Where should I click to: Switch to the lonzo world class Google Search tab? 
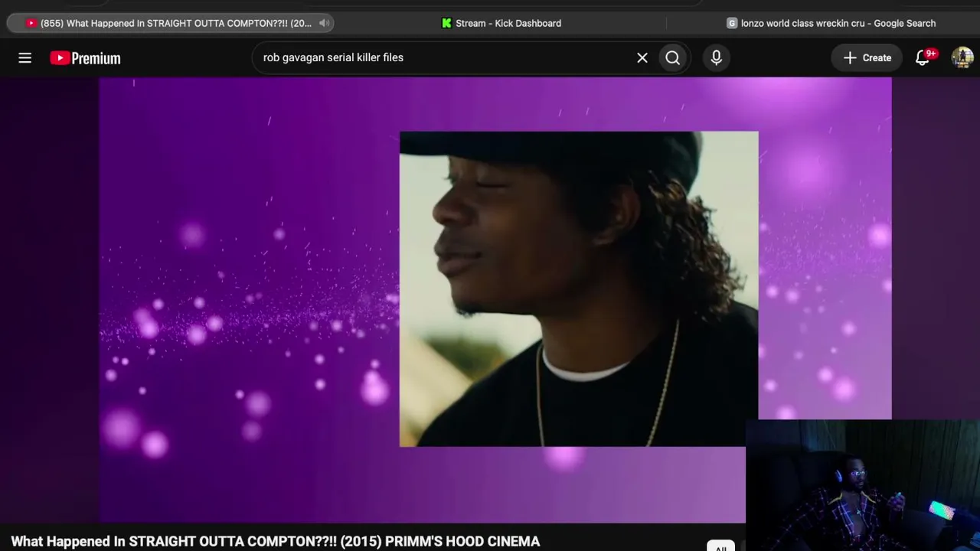[831, 23]
